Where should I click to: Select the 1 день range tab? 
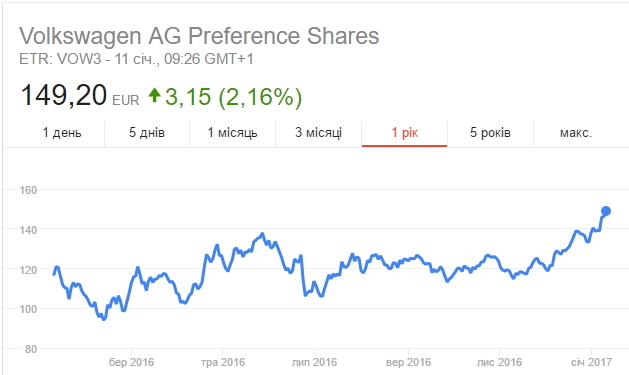62,133
